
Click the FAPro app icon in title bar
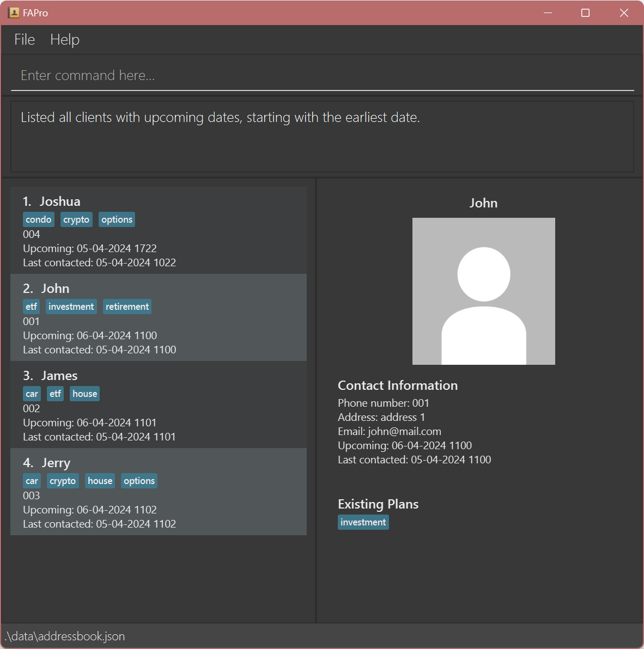pyautogui.click(x=14, y=13)
